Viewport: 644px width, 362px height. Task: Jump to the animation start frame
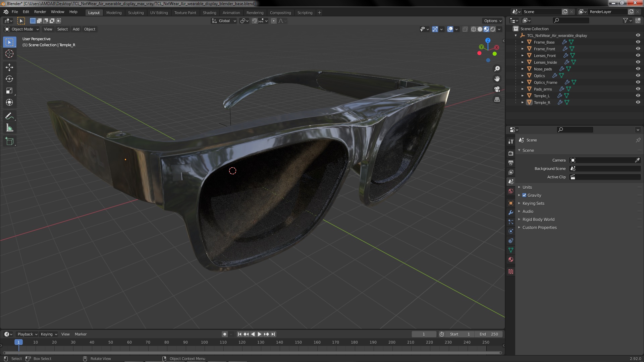pos(239,334)
